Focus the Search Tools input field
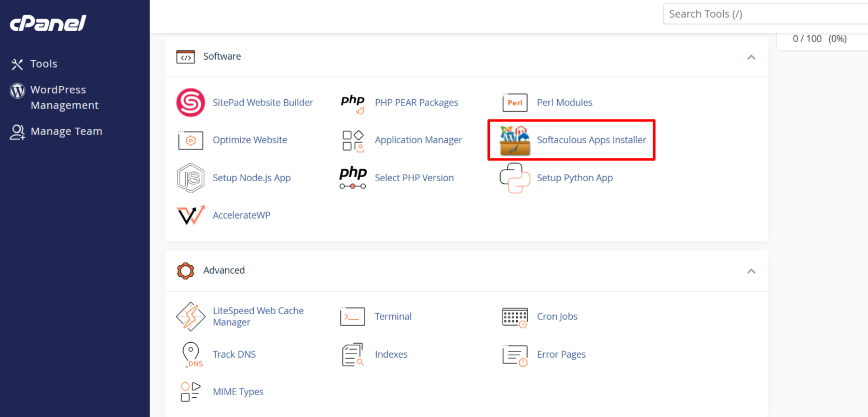This screenshot has height=417, width=868. coord(766,14)
